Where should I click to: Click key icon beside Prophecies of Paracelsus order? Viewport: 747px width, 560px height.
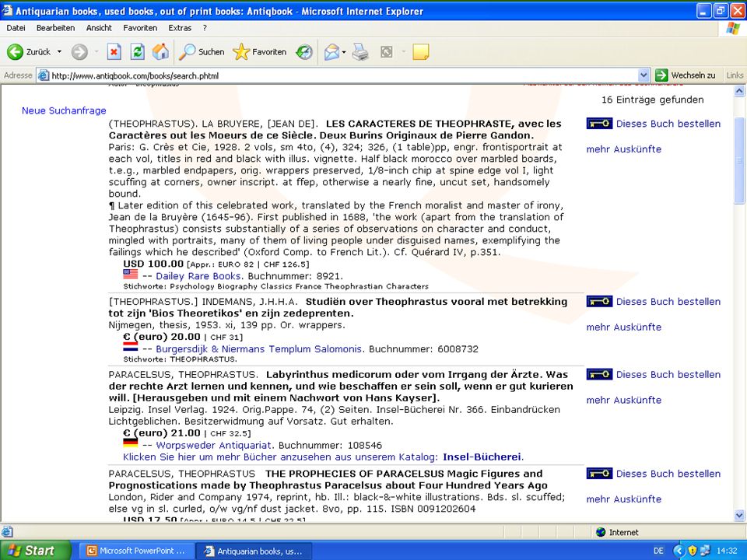point(599,474)
